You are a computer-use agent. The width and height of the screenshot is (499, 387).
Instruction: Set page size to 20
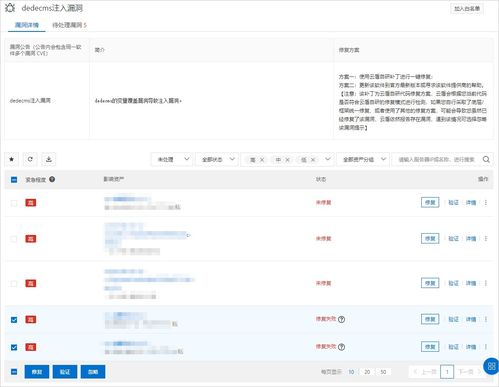tap(367, 372)
